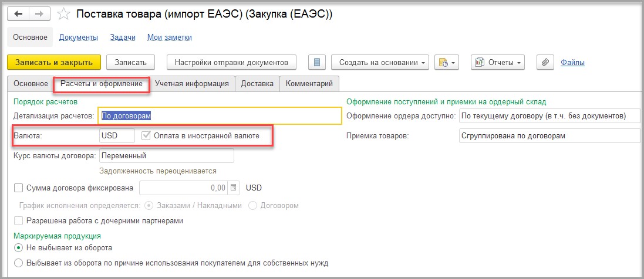
Task: Add this contract to favorites with the star
Action: click(x=63, y=14)
